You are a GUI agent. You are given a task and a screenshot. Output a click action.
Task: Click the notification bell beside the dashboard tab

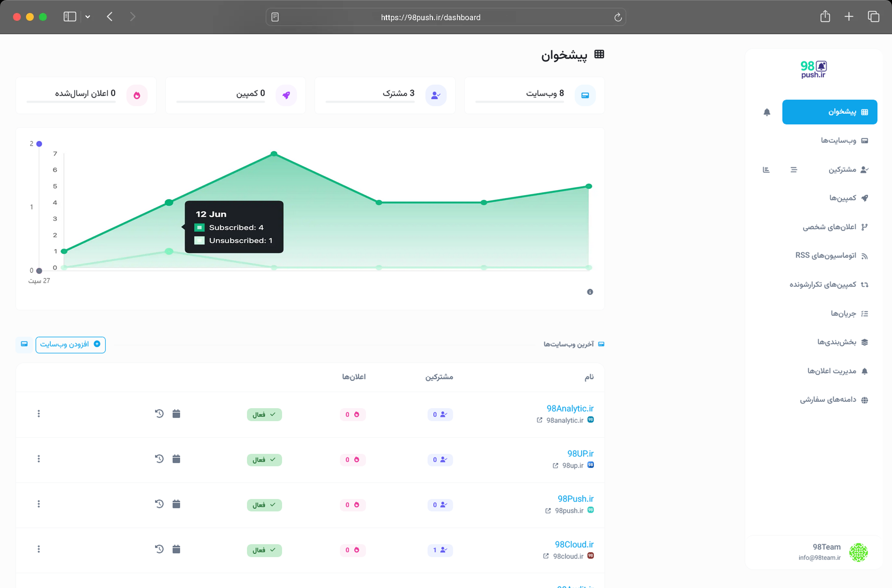(x=767, y=112)
